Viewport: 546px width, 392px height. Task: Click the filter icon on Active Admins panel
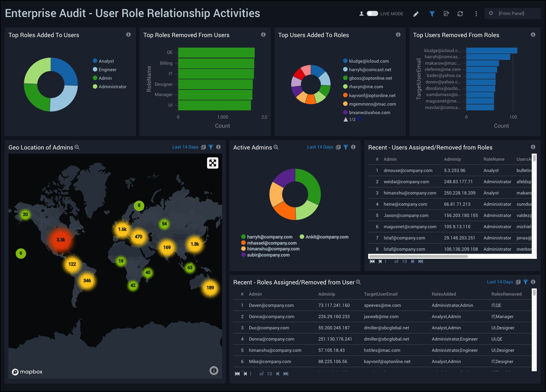346,147
